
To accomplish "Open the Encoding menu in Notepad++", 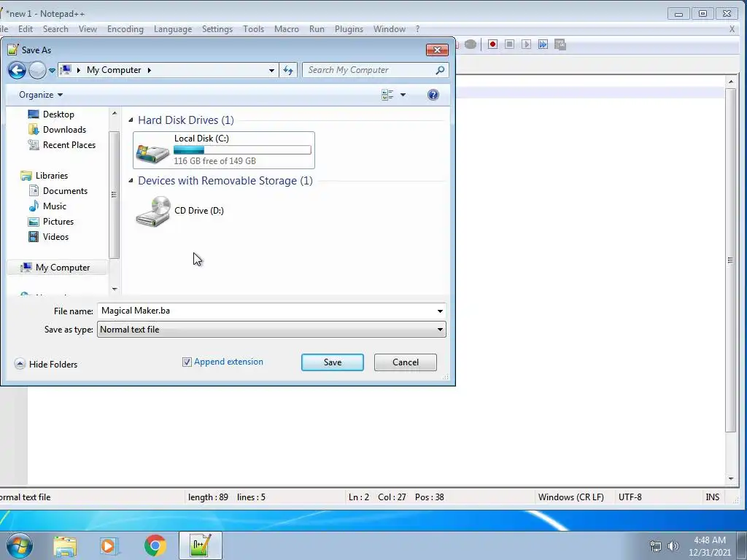I will tap(125, 29).
